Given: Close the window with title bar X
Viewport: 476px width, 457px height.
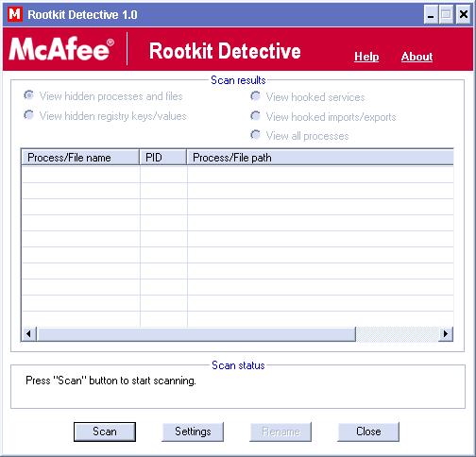Looking at the screenshot, I should tap(464, 14).
